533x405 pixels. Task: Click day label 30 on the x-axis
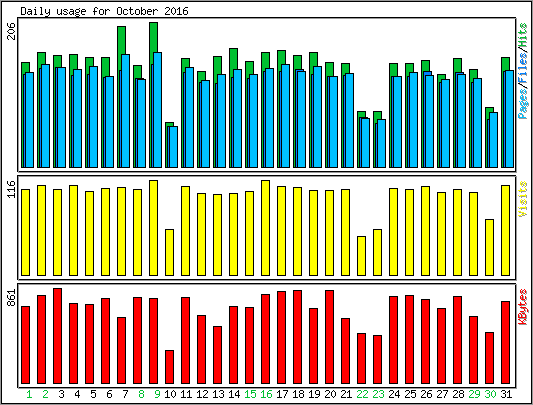pos(490,394)
